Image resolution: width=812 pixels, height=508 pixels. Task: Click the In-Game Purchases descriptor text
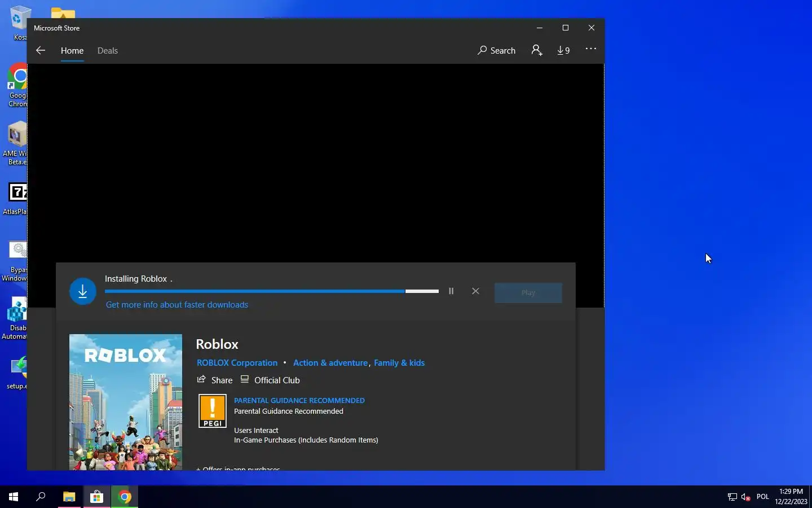tap(306, 440)
